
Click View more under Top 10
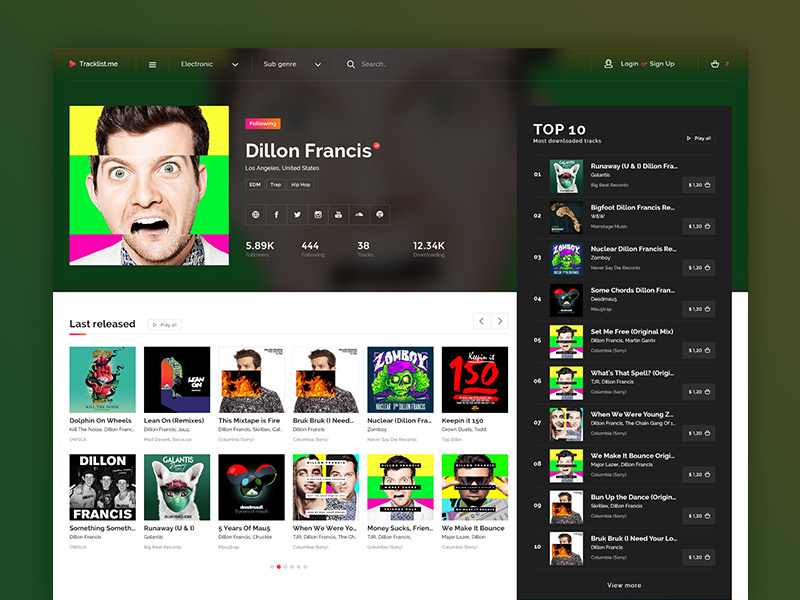tap(624, 585)
